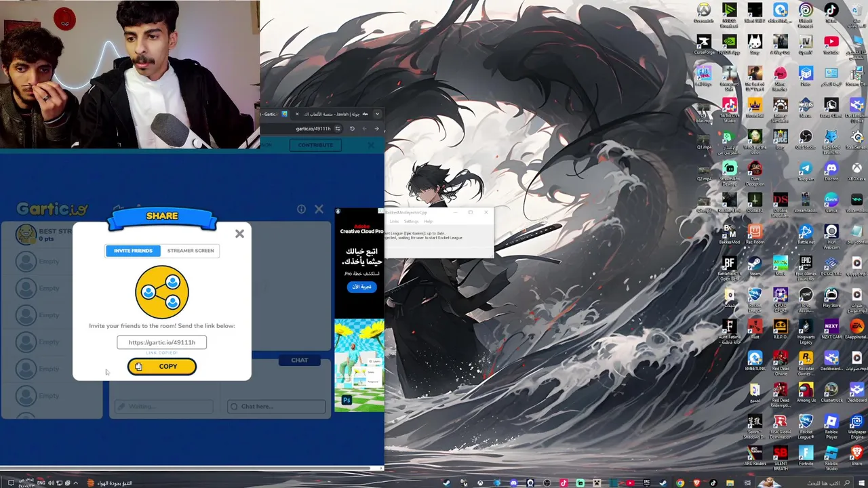
Task: Launch Hogwarts Legacy from the desktop
Action: [x=806, y=331]
